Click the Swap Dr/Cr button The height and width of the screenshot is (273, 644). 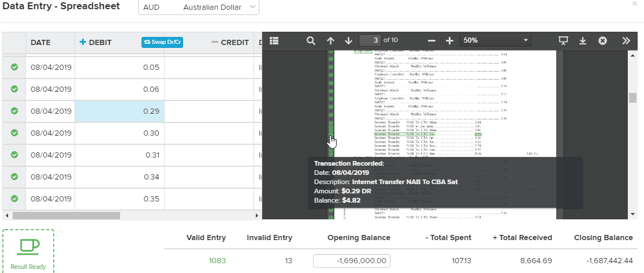(x=162, y=42)
